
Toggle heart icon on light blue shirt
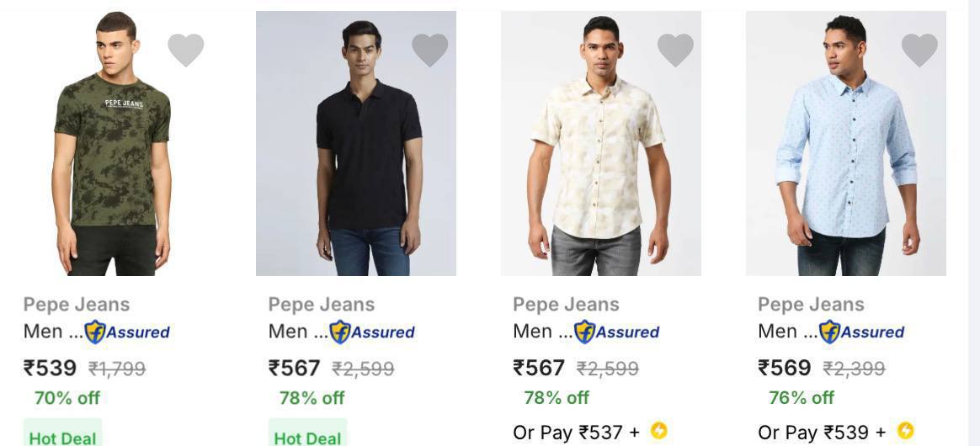pyautogui.click(x=919, y=50)
